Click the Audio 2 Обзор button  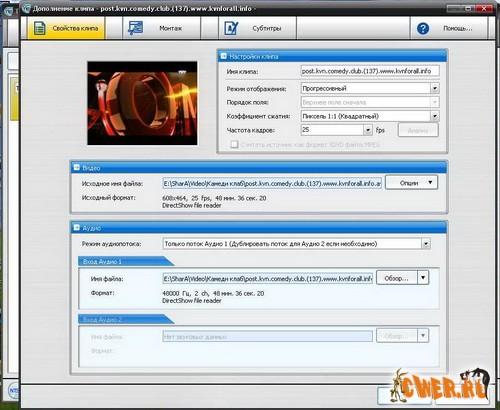(x=396, y=336)
